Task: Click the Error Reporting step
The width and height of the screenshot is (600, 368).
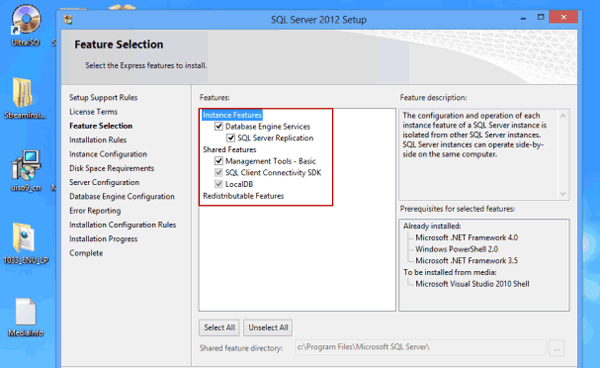Action: point(95,211)
